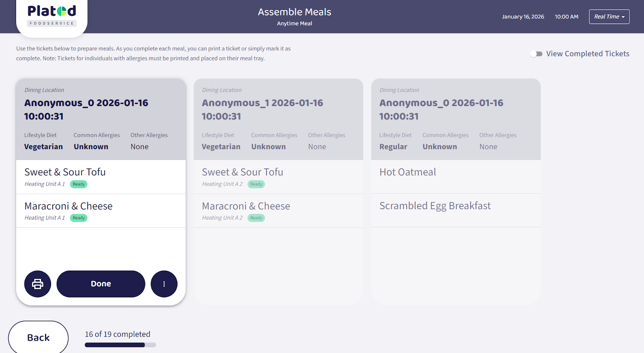The height and width of the screenshot is (353, 644).
Task: Click Ready badge beside Heating Unit A 2 tofu
Action: click(256, 184)
